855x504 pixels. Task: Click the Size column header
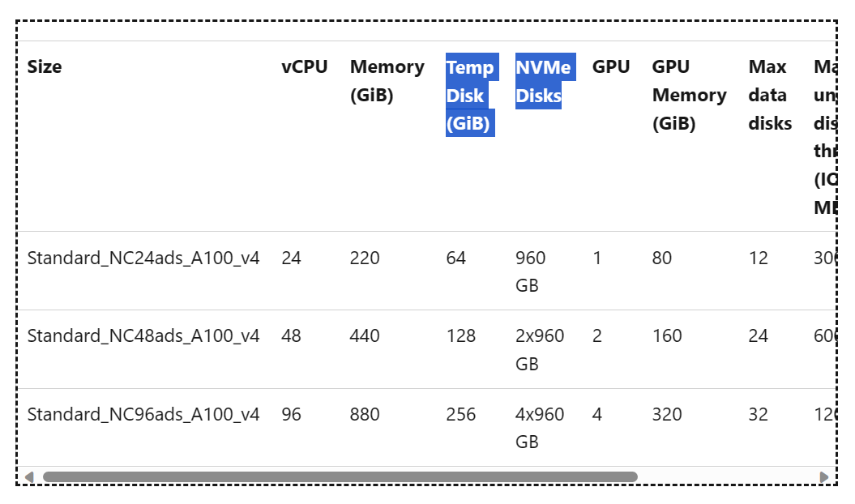45,66
